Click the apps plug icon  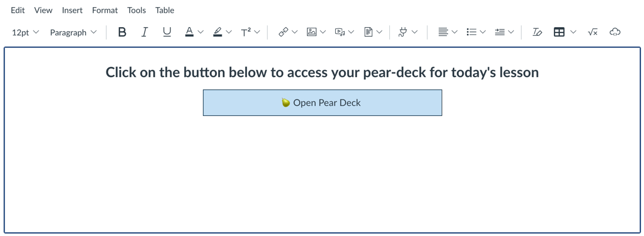pos(403,32)
